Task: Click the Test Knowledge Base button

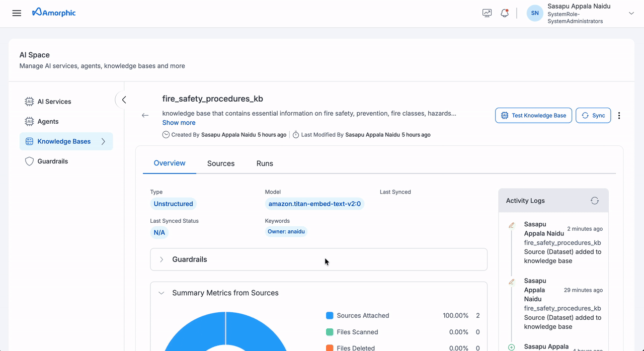Action: click(x=533, y=115)
